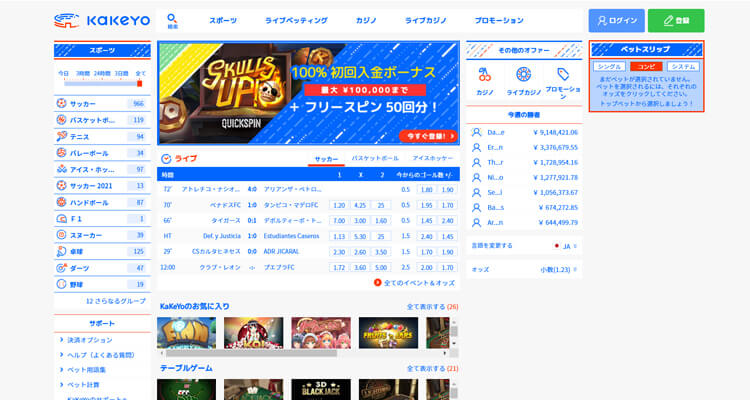The image size is (750, 400).
Task: Select the basketball icon in the sports list
Action: 61,120
